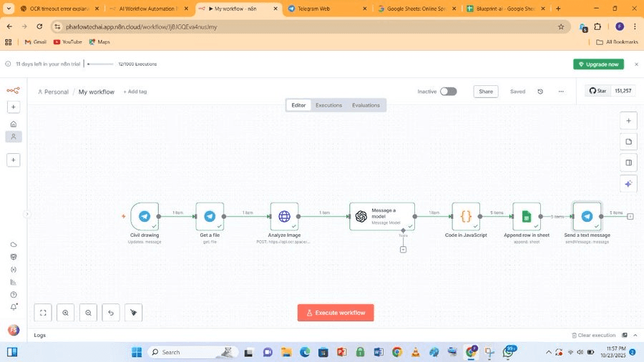
Task: Open the help question mark icon
Action: click(x=14, y=295)
